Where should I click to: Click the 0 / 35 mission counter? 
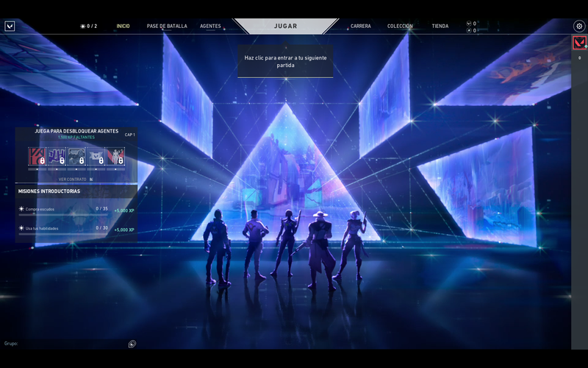101,208
